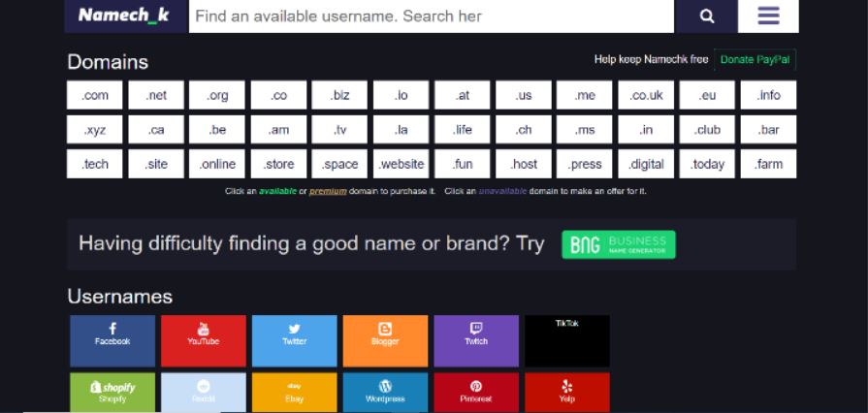Open the BNG Business Name Generator banner
The height and width of the screenshot is (413, 868).
tap(619, 244)
